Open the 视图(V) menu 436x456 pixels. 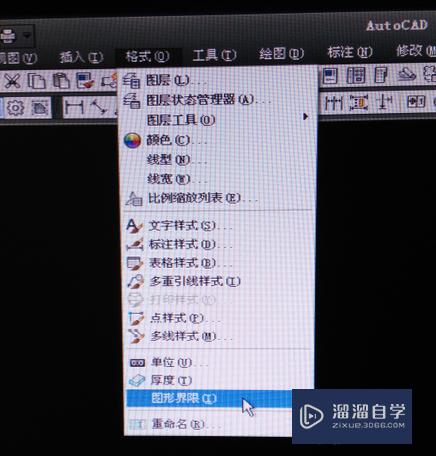point(17,58)
